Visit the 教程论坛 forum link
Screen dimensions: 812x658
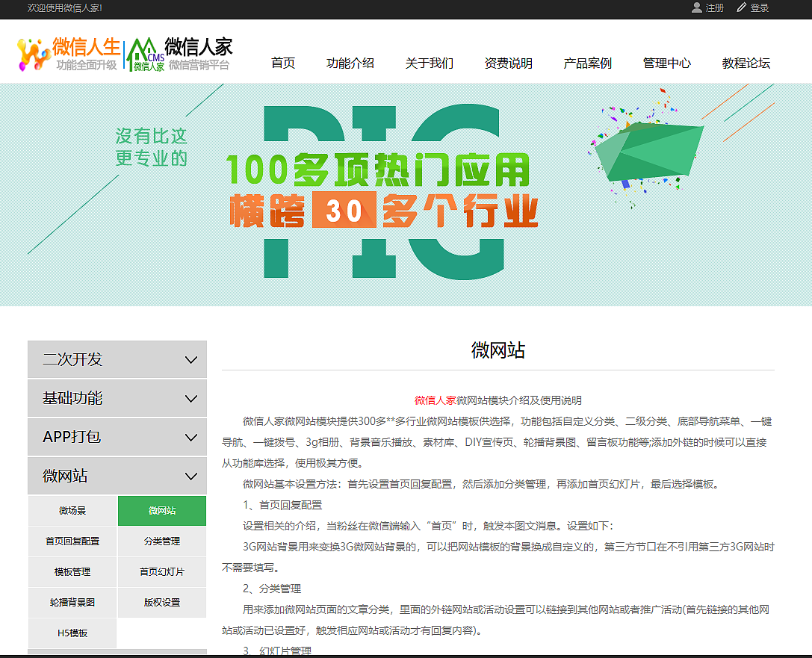[x=746, y=63]
